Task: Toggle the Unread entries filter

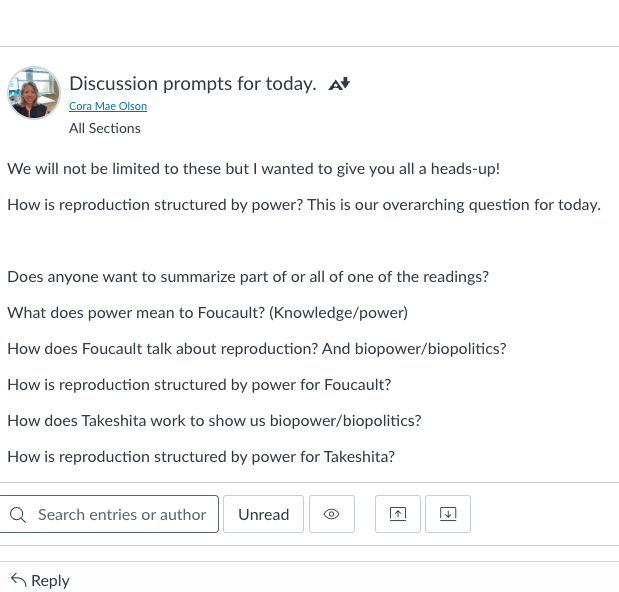Action: (x=263, y=515)
